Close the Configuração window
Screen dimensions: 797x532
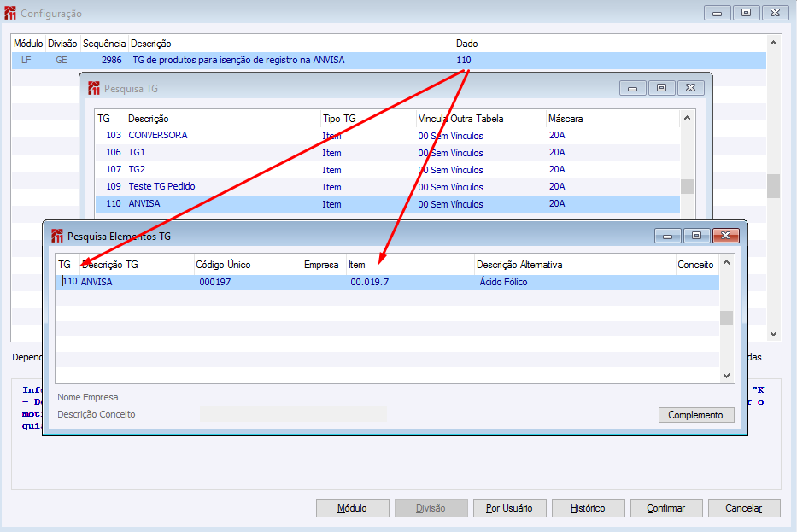[775, 13]
